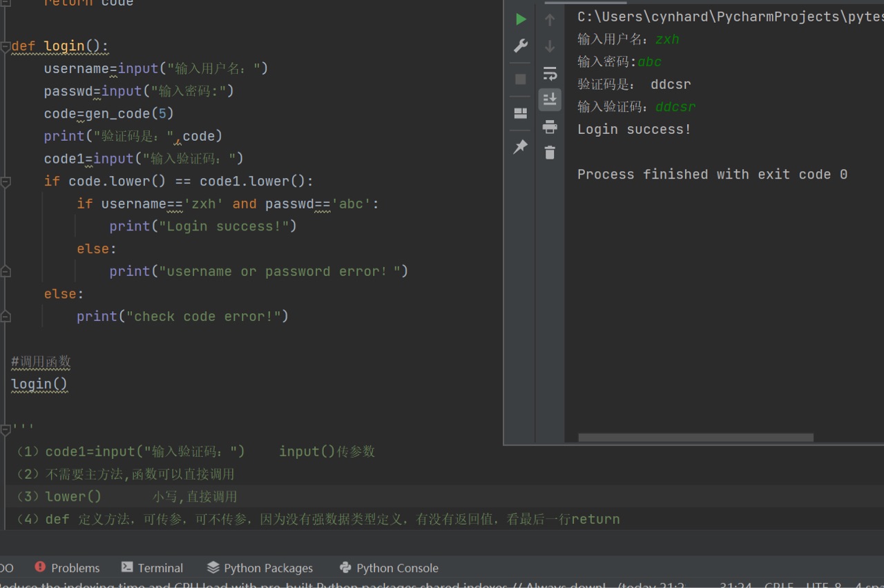Click the username=input("输入用户名:") line
Viewport: 884px width, 588px height.
coord(156,69)
